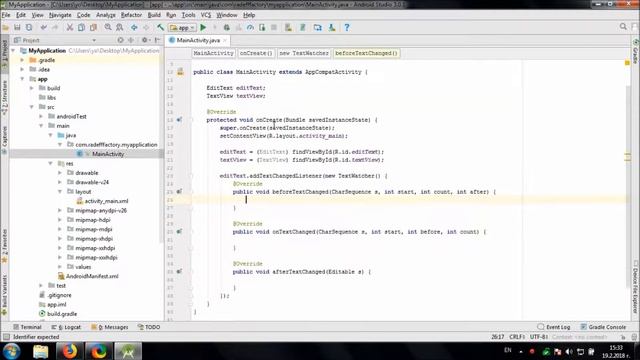Open the SDK Manager icon
The height and width of the screenshot is (360, 640).
coord(332,27)
